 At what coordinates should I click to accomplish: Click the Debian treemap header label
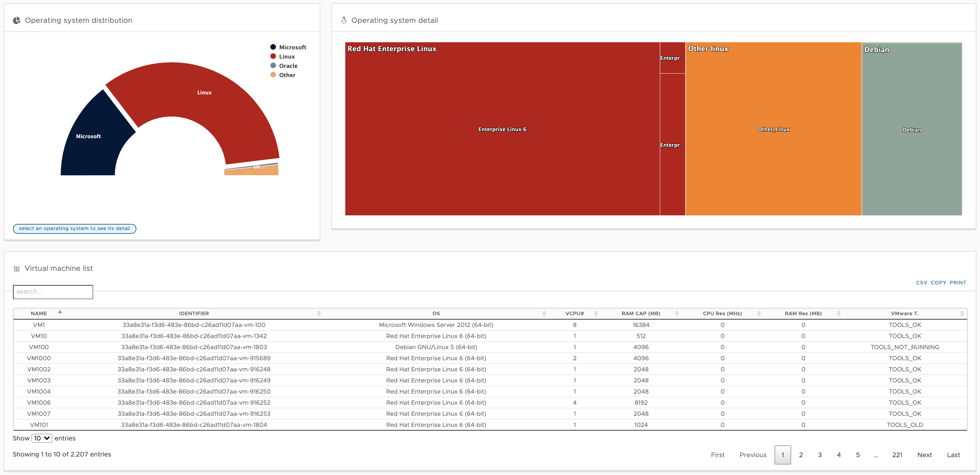pos(877,49)
